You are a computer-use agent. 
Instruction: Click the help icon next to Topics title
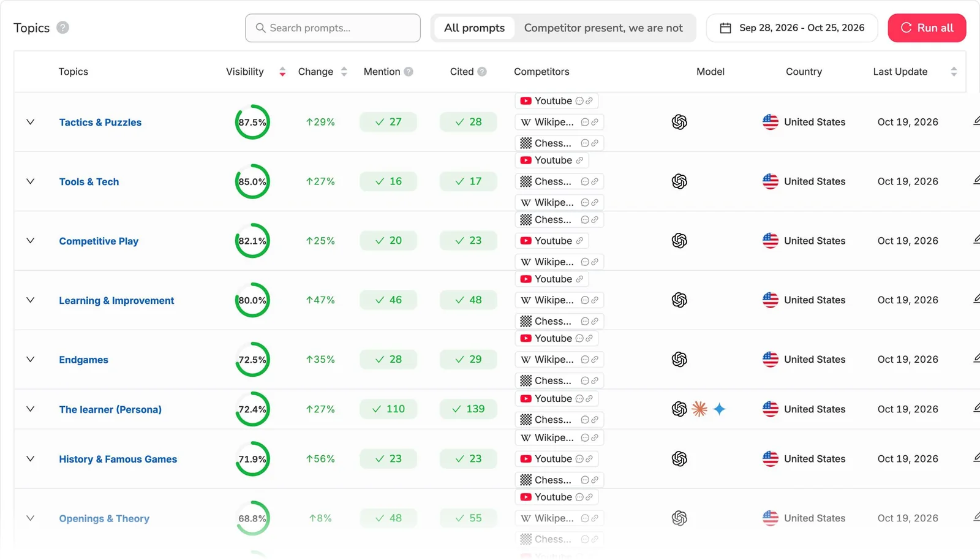[62, 28]
